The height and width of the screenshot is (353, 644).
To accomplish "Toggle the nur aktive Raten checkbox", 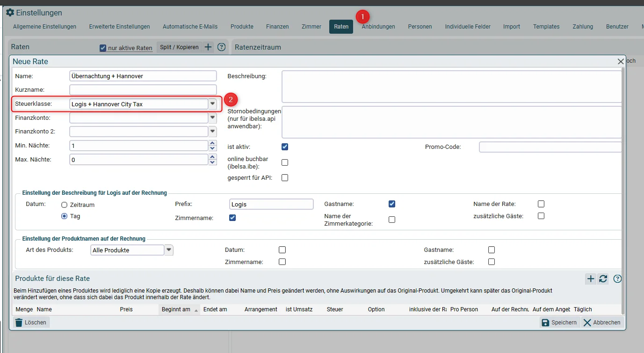I will pyautogui.click(x=103, y=48).
